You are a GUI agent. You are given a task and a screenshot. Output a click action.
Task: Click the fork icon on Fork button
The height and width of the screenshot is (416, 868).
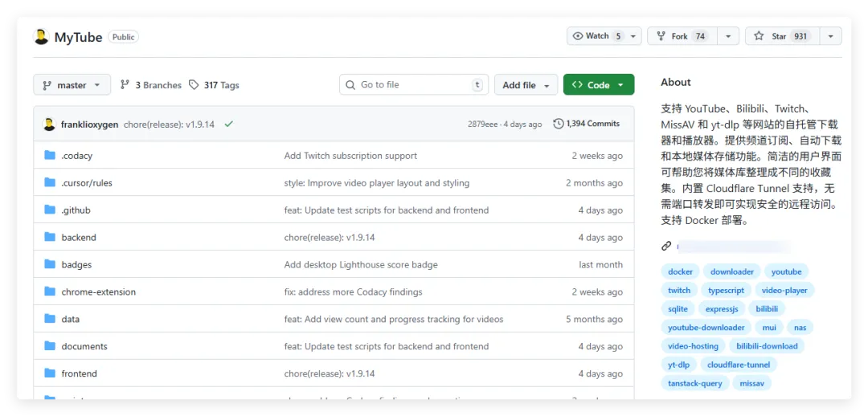[x=661, y=36]
